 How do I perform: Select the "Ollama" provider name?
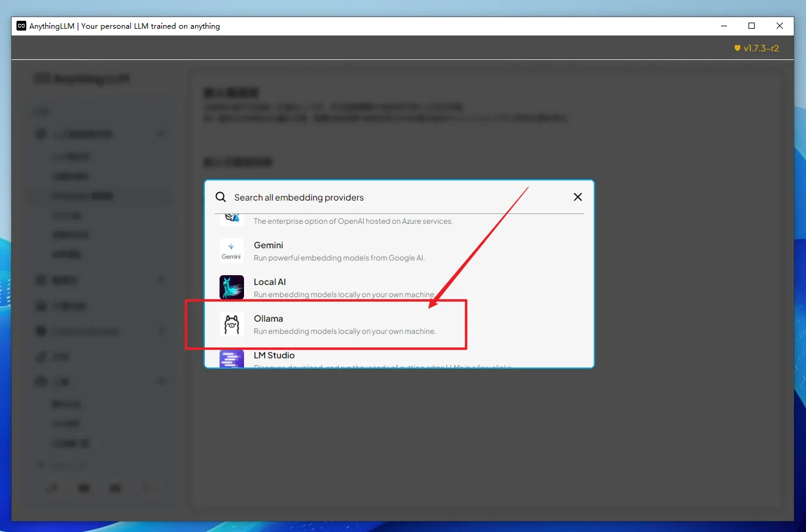click(268, 319)
